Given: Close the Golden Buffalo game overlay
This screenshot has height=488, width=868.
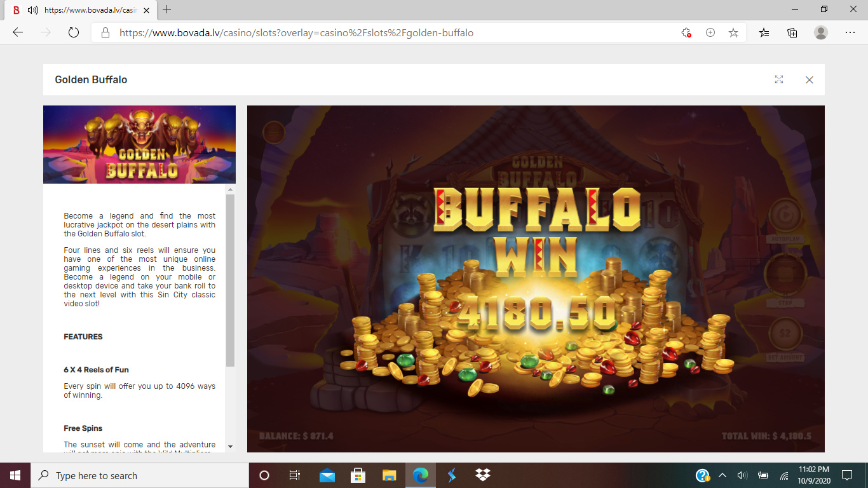Looking at the screenshot, I should (809, 79).
